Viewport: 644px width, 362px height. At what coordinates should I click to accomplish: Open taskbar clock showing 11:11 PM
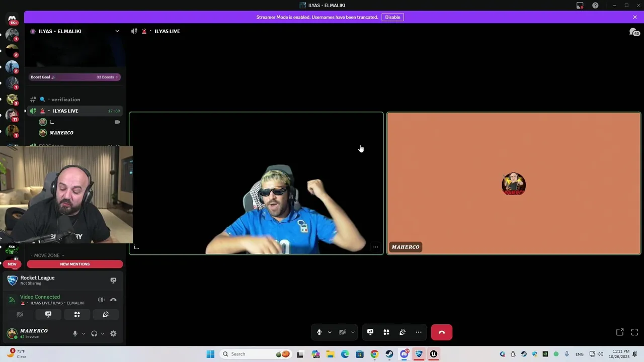tap(619, 354)
